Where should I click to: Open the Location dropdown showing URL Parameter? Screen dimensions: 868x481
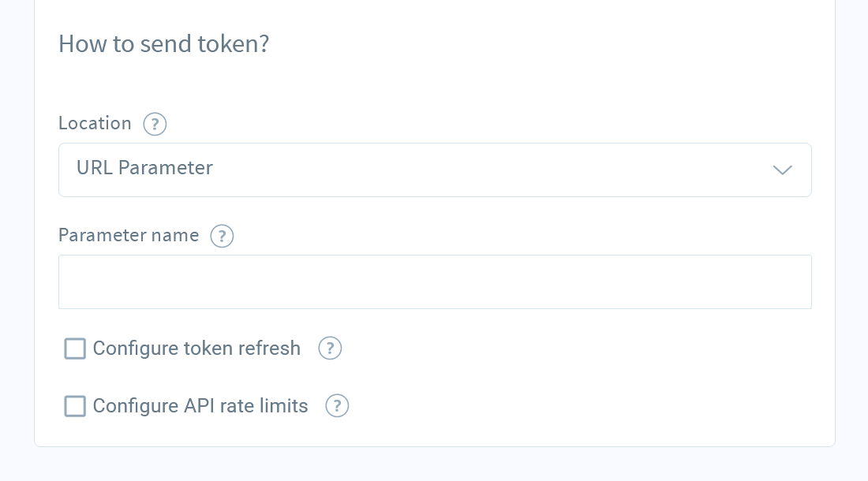tap(435, 170)
